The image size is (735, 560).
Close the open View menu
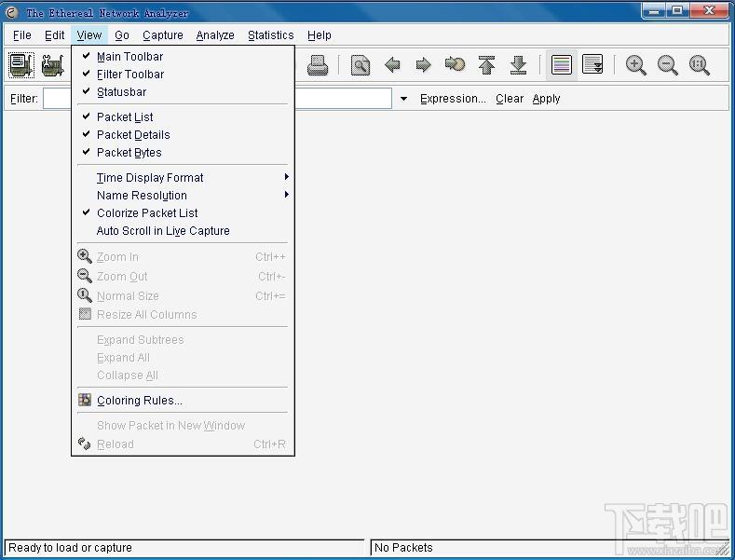tap(89, 35)
